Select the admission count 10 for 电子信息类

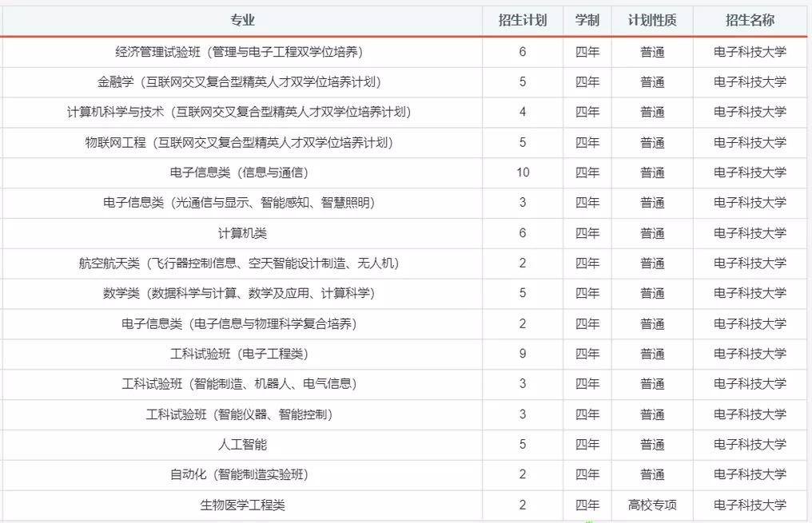point(523,172)
